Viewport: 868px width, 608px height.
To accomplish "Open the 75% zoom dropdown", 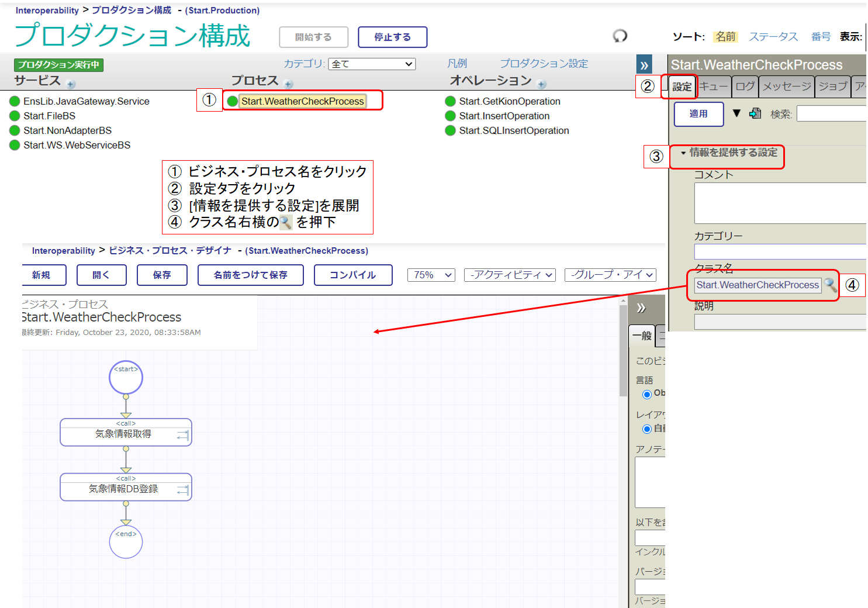I will pyautogui.click(x=431, y=275).
